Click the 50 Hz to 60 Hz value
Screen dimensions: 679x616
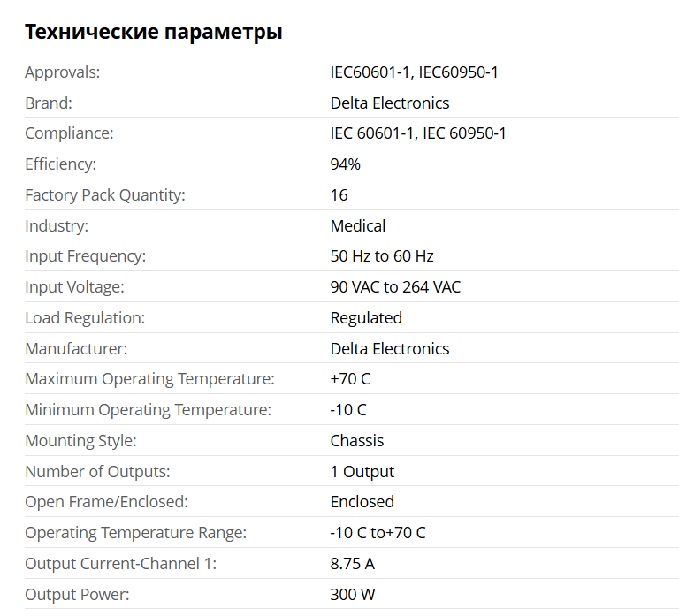coord(382,256)
